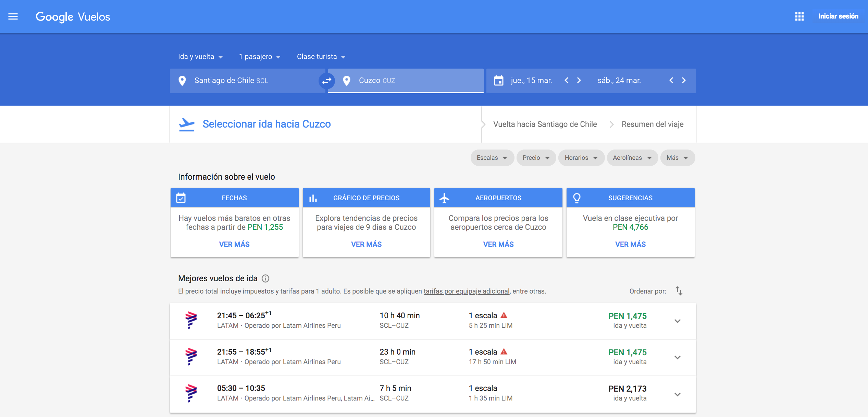Open the Ida y vuelta trip type dropdown
Image resolution: width=868 pixels, height=417 pixels.
[x=200, y=57]
